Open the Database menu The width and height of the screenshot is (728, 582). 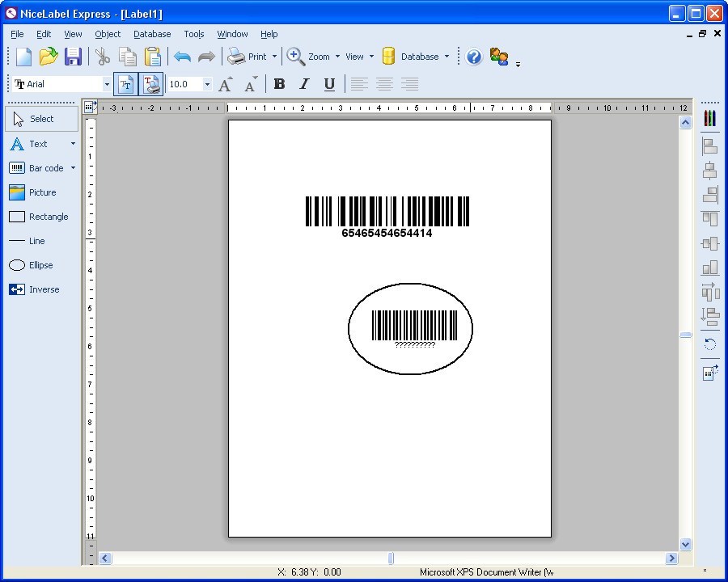pyautogui.click(x=152, y=34)
